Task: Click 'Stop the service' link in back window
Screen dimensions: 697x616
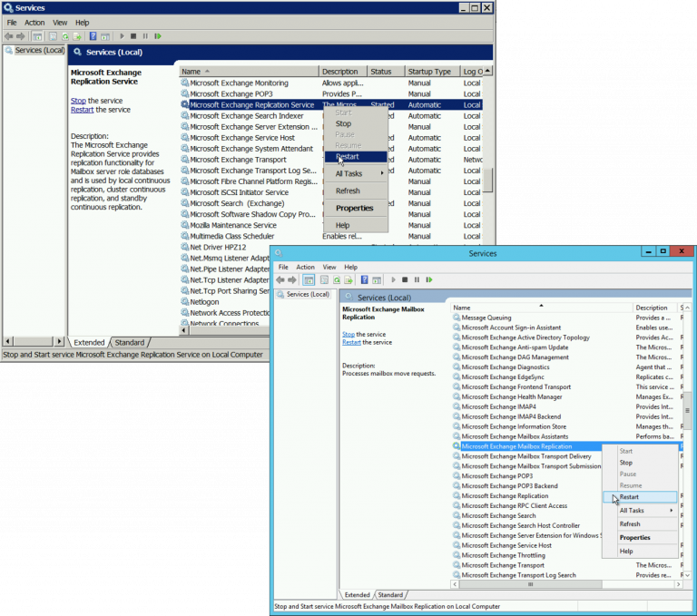Action: [78, 101]
